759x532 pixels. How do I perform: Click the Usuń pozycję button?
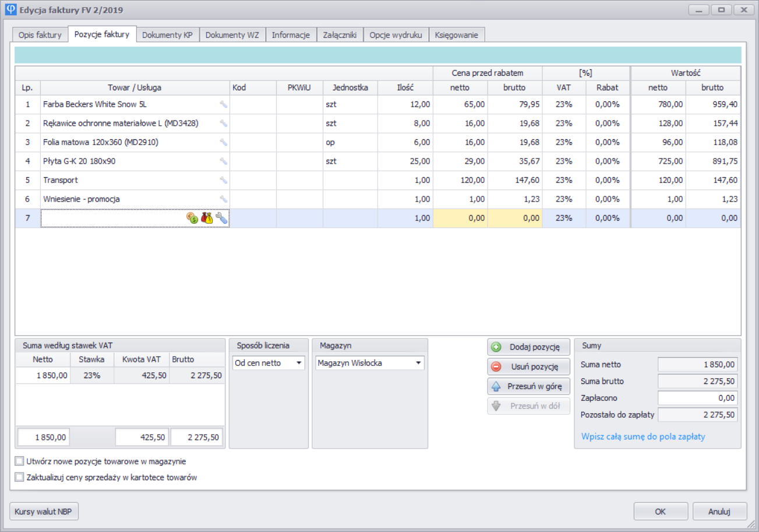528,367
